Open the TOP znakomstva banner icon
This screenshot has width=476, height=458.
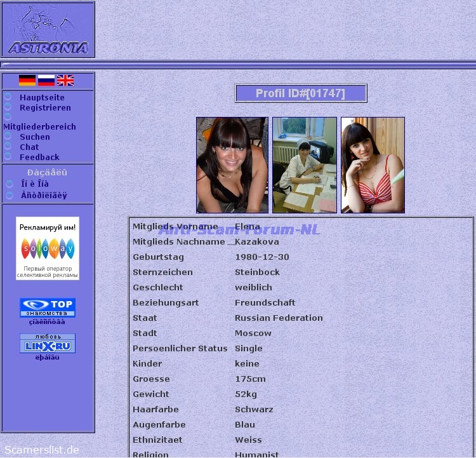point(48,307)
